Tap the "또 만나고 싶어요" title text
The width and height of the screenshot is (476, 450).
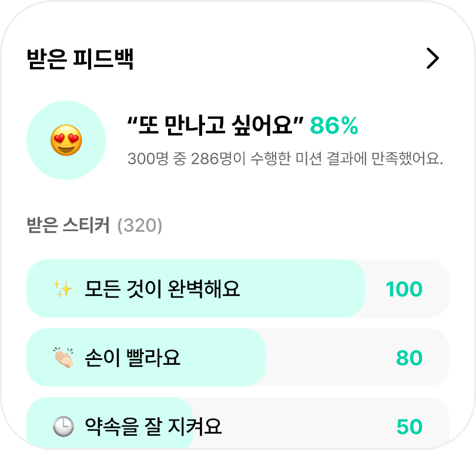tap(215, 125)
